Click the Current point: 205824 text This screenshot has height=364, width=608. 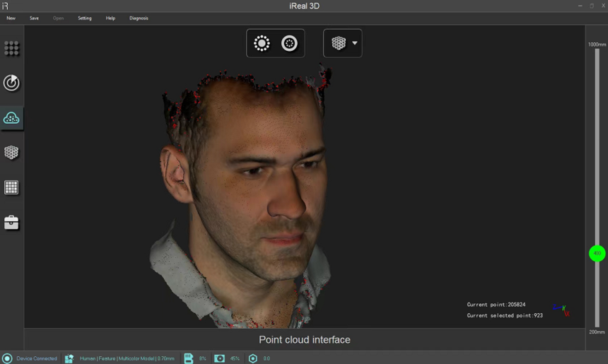click(496, 305)
